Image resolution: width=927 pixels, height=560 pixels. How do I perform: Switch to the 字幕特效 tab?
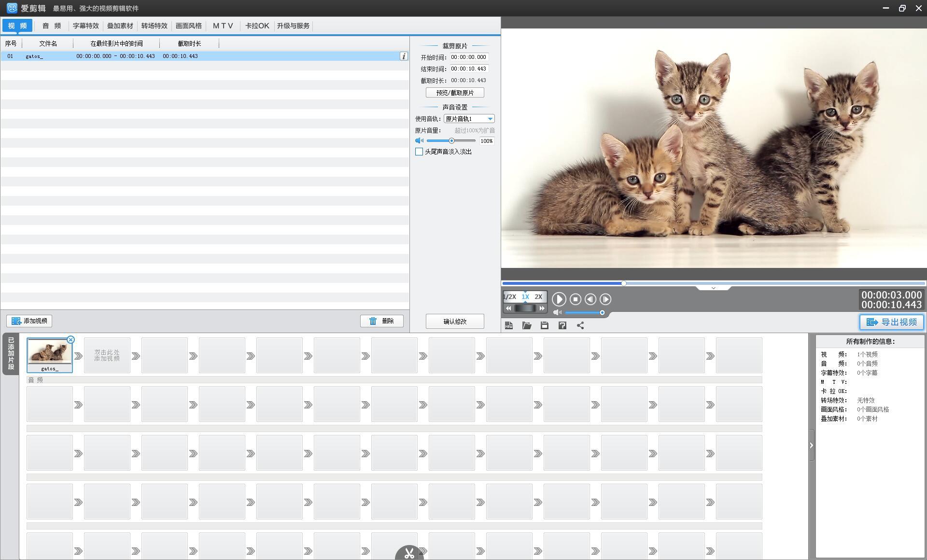(x=86, y=26)
